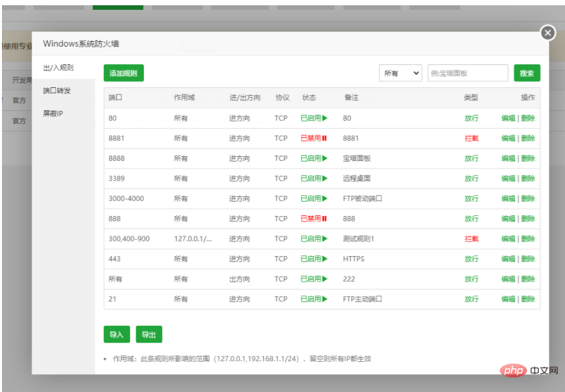Click 出方向 in the 222 row

(239, 279)
